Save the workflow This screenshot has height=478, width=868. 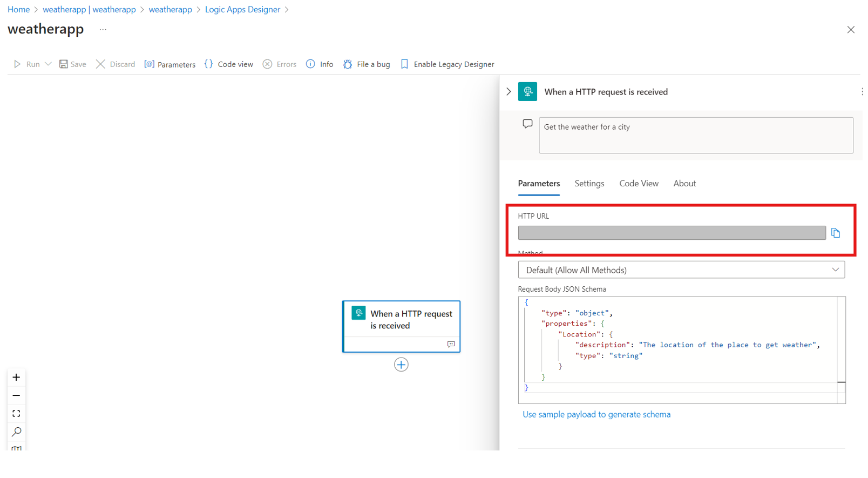[x=73, y=64]
